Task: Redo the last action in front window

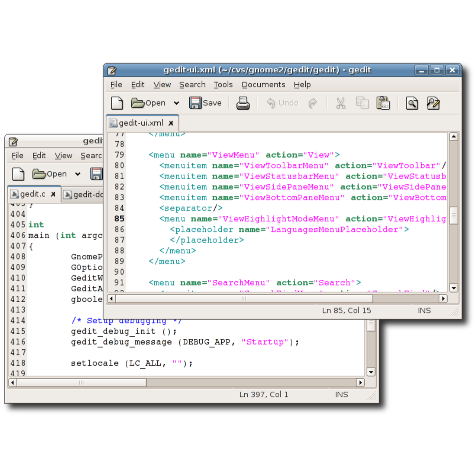Action: pyautogui.click(x=313, y=103)
